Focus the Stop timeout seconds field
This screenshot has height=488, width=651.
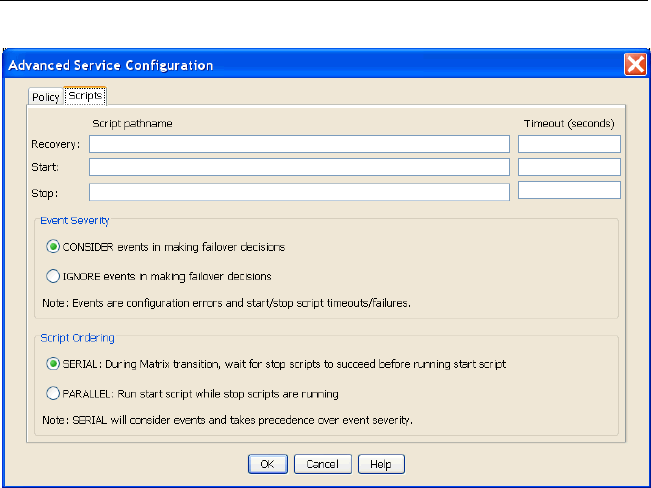[x=569, y=190]
